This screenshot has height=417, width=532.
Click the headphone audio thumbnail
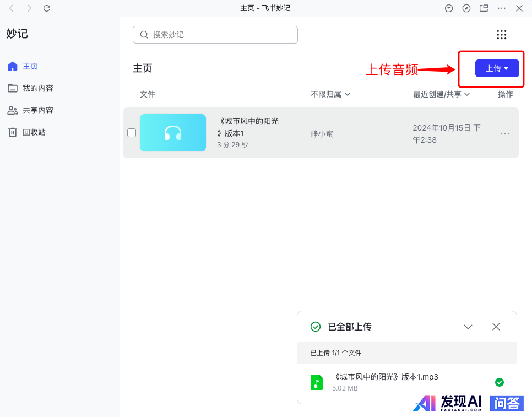(x=172, y=133)
